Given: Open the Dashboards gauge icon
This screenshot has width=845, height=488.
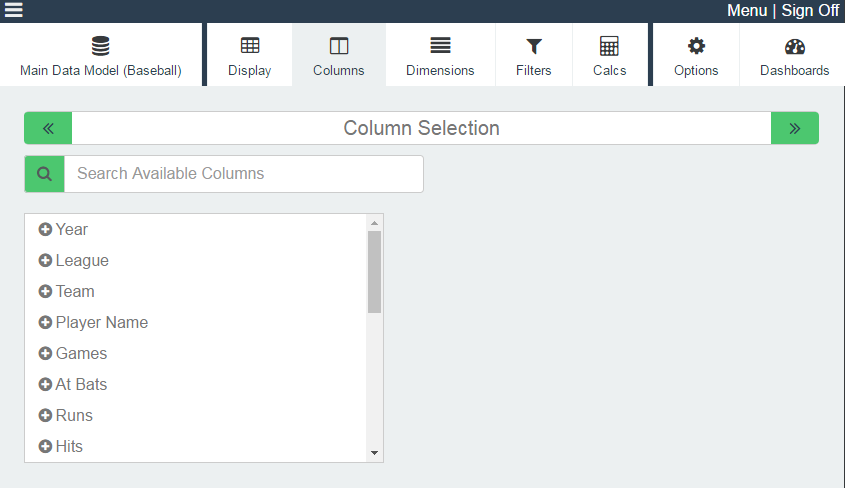Looking at the screenshot, I should pyautogui.click(x=795, y=46).
